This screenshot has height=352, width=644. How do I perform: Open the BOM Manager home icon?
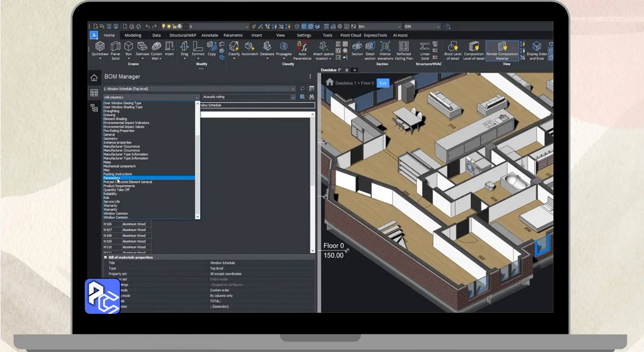[x=94, y=78]
